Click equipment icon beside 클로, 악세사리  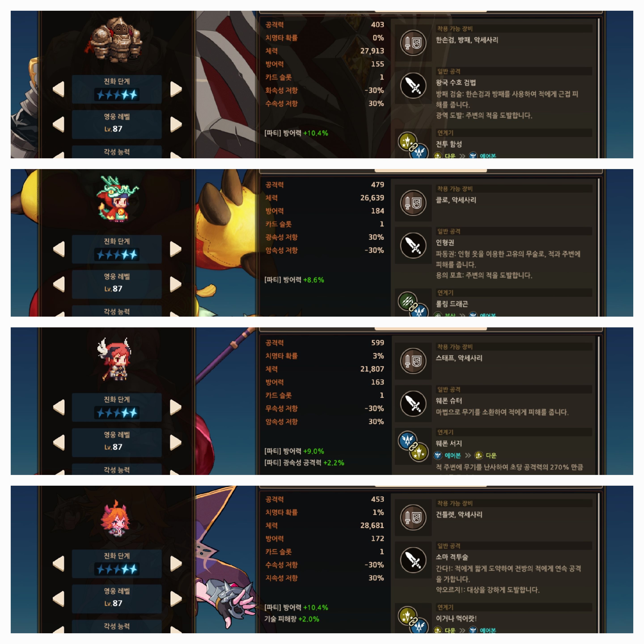(413, 203)
